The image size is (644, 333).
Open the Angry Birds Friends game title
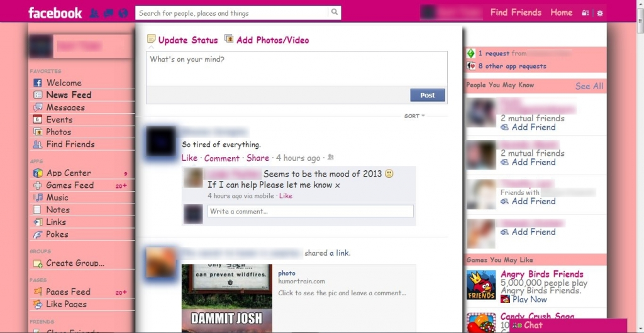click(541, 274)
